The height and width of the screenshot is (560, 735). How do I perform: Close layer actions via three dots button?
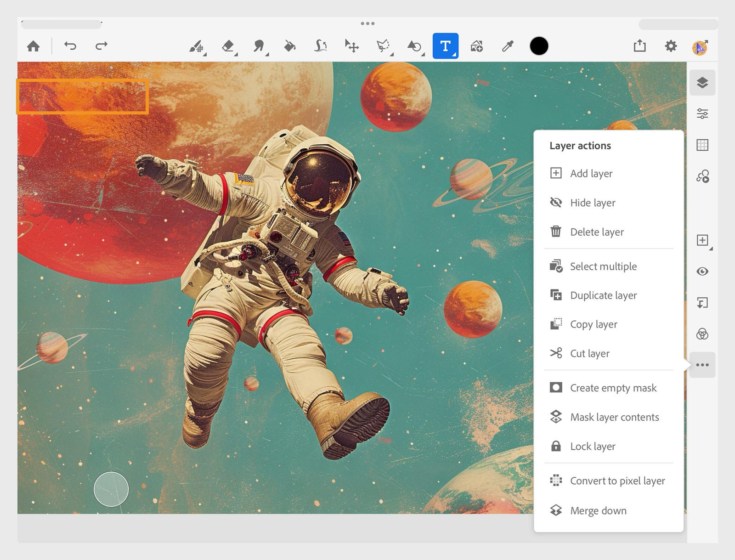pyautogui.click(x=702, y=365)
